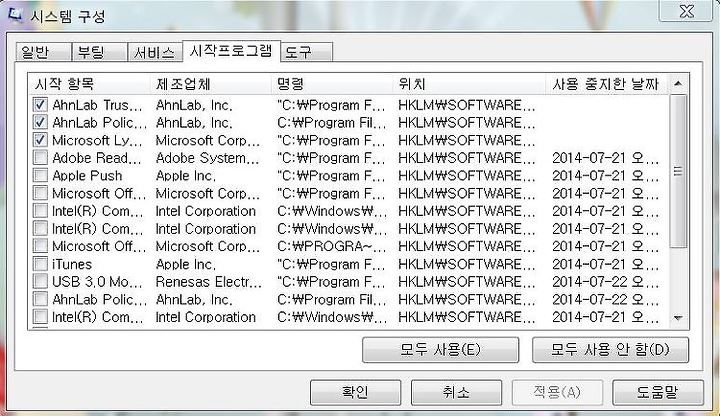720x416 pixels.
Task: Sort by the 제조업체 column header
Action: coord(211,84)
